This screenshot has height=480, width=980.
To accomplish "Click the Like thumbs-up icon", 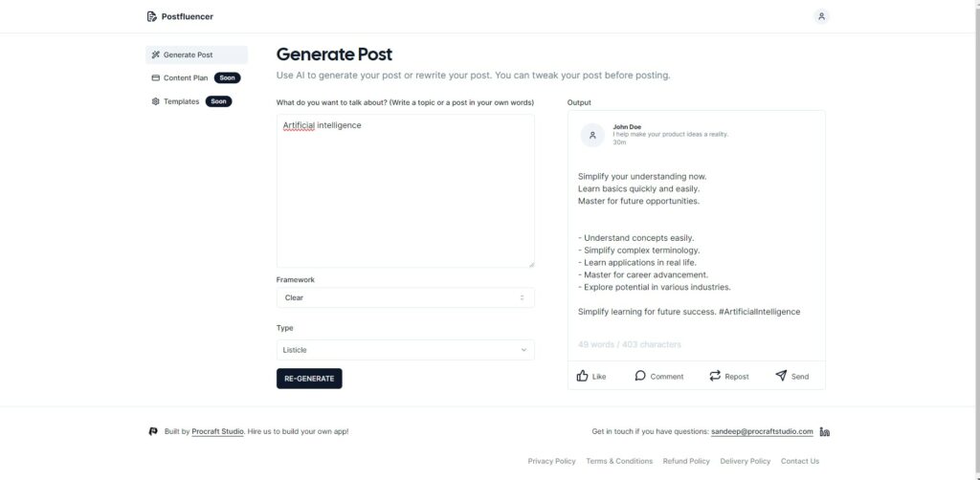I will pos(583,376).
